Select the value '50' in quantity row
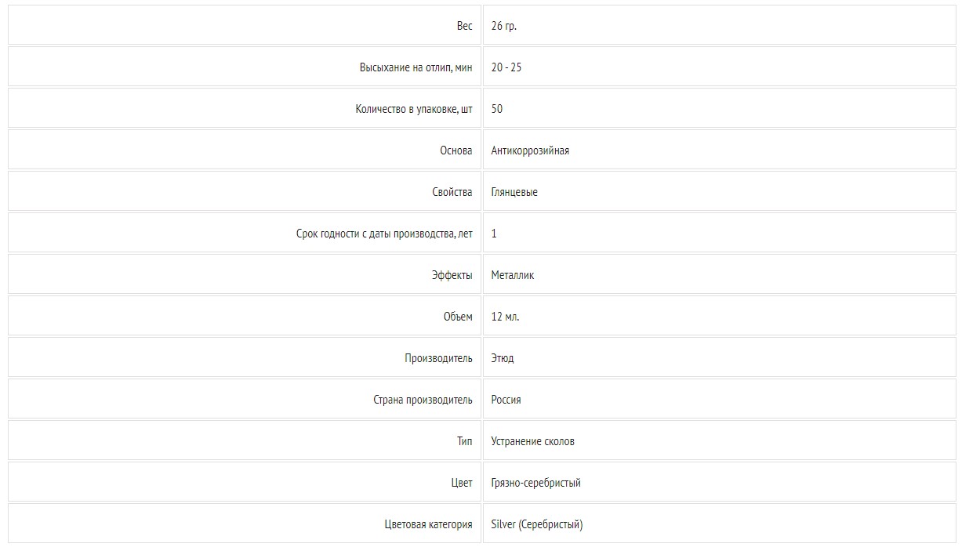Viewport: 980px width, 558px height. [x=497, y=109]
